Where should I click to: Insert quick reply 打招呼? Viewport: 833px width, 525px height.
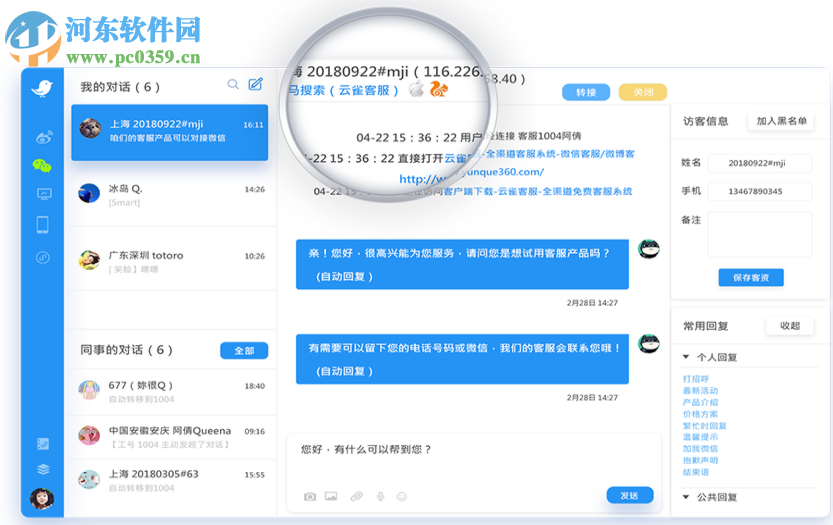(696, 379)
